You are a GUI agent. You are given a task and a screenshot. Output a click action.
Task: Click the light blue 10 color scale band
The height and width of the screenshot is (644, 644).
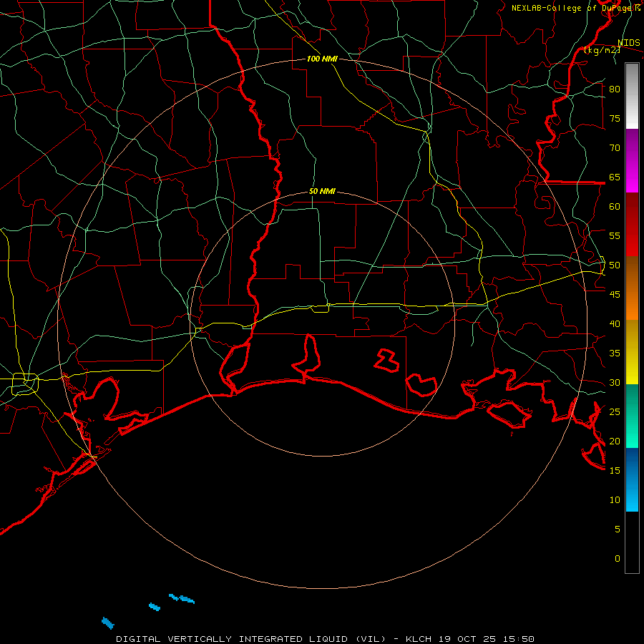click(x=632, y=495)
